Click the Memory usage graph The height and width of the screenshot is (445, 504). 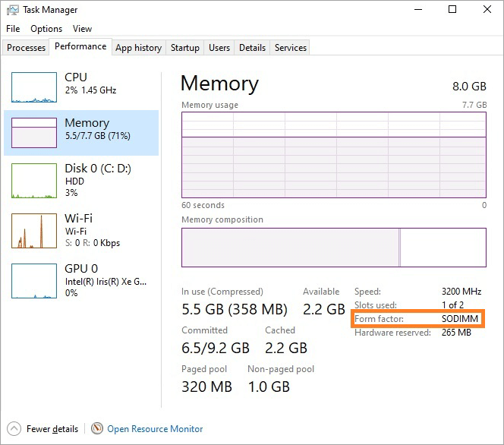pyautogui.click(x=334, y=155)
